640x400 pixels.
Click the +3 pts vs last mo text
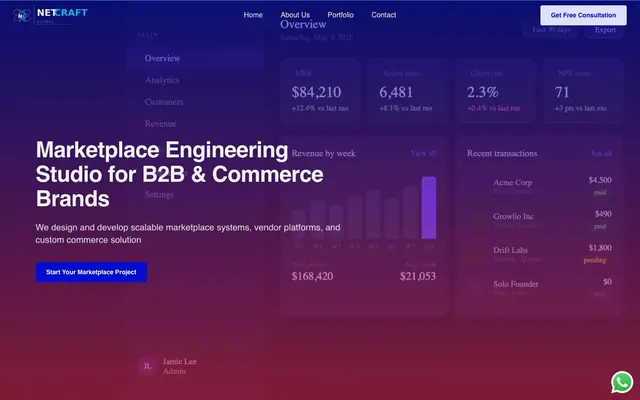(x=580, y=109)
